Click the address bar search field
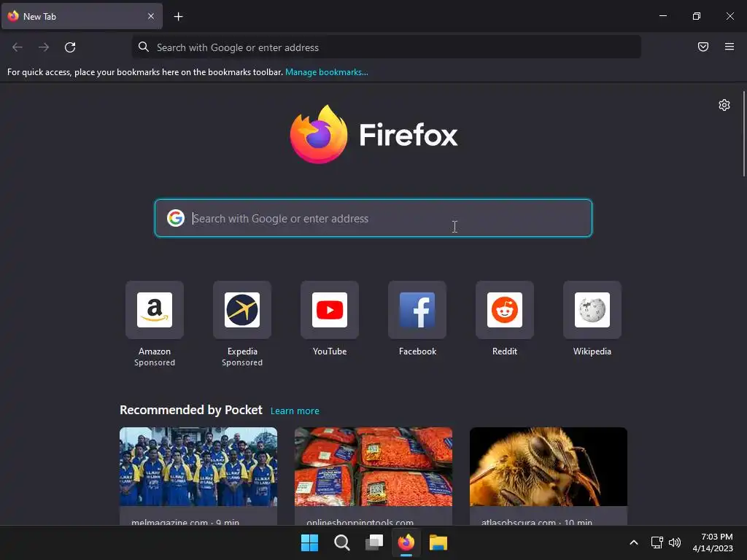The height and width of the screenshot is (560, 747). click(387, 47)
